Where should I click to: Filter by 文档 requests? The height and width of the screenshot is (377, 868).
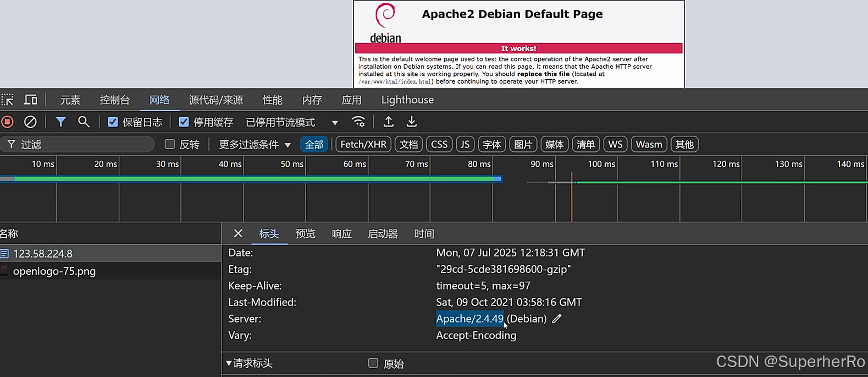[x=408, y=144]
